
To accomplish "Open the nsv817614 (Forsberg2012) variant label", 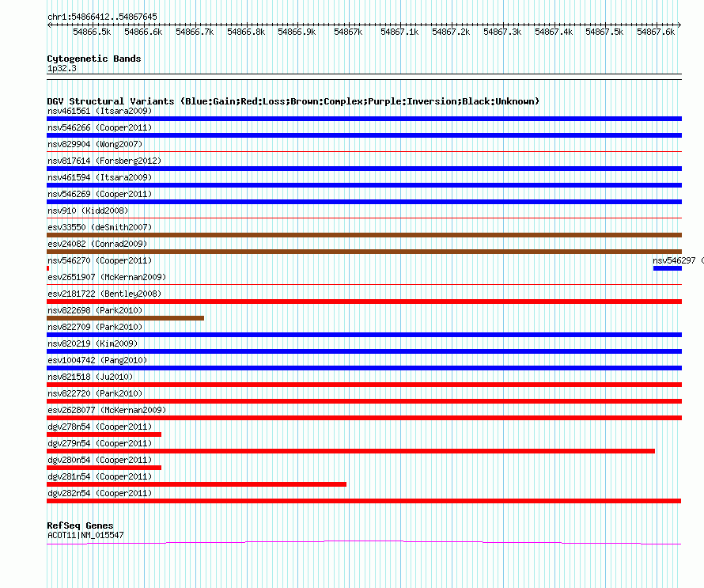I will [104, 161].
